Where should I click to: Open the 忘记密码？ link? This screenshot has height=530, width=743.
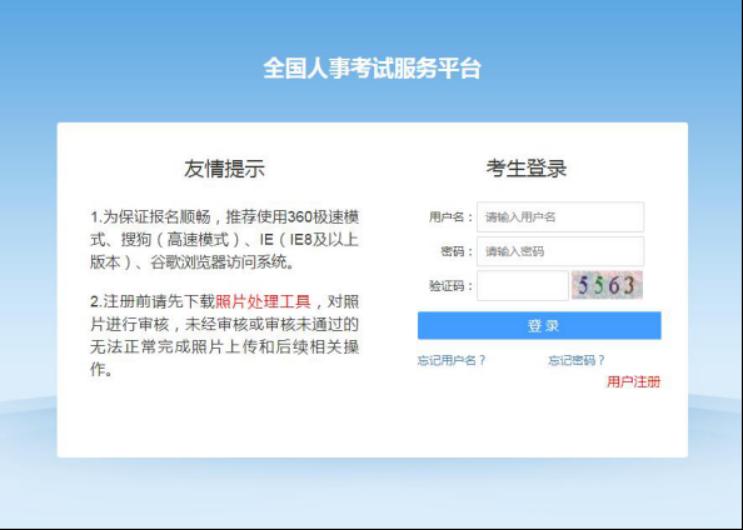576,360
